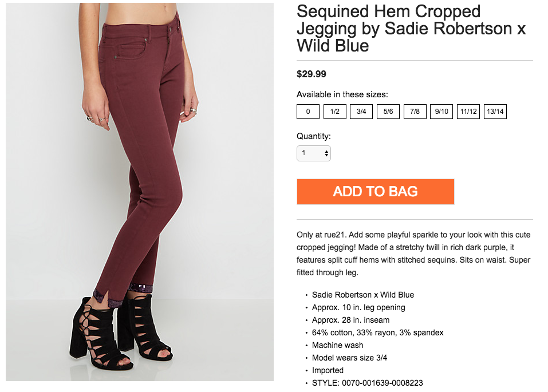Click the Sequined Hem Cropped Jegging title

(411, 28)
